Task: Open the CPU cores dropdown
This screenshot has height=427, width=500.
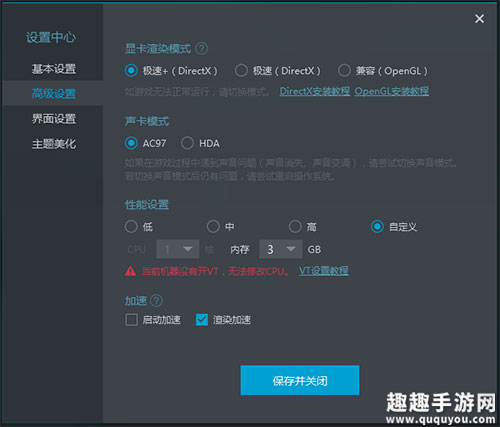Action: coord(177,249)
